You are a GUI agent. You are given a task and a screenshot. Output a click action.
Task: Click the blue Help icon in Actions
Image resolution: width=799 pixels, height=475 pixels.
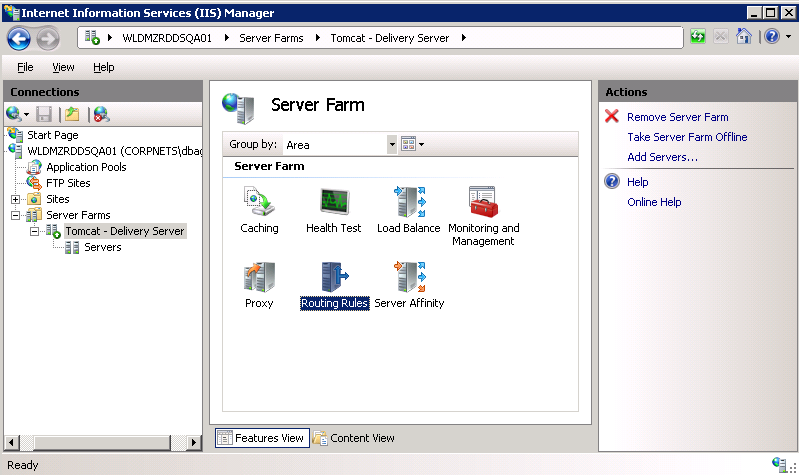point(611,181)
